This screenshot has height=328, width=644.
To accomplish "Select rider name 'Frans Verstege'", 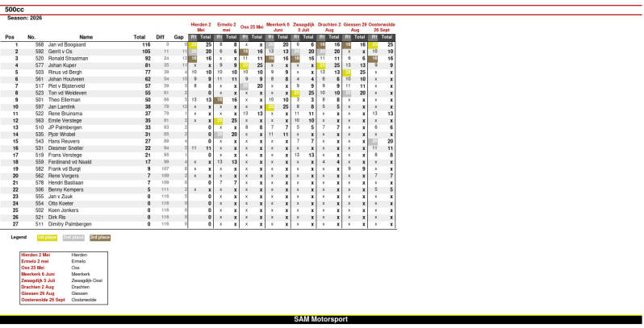I will click(x=65, y=155).
